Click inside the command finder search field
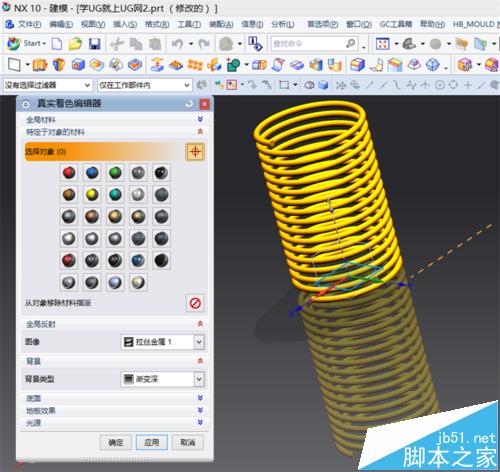500x472 pixels. pos(307,44)
